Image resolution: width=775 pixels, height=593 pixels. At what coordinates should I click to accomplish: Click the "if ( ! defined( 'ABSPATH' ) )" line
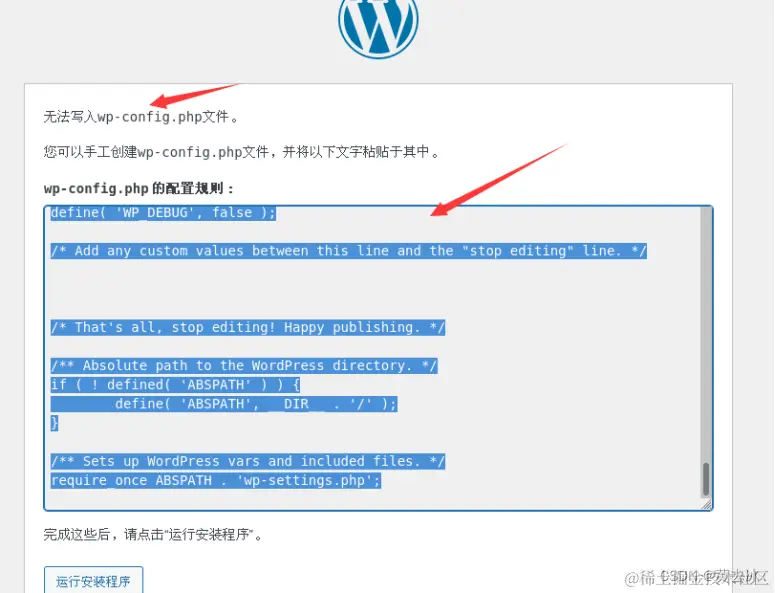[175, 384]
